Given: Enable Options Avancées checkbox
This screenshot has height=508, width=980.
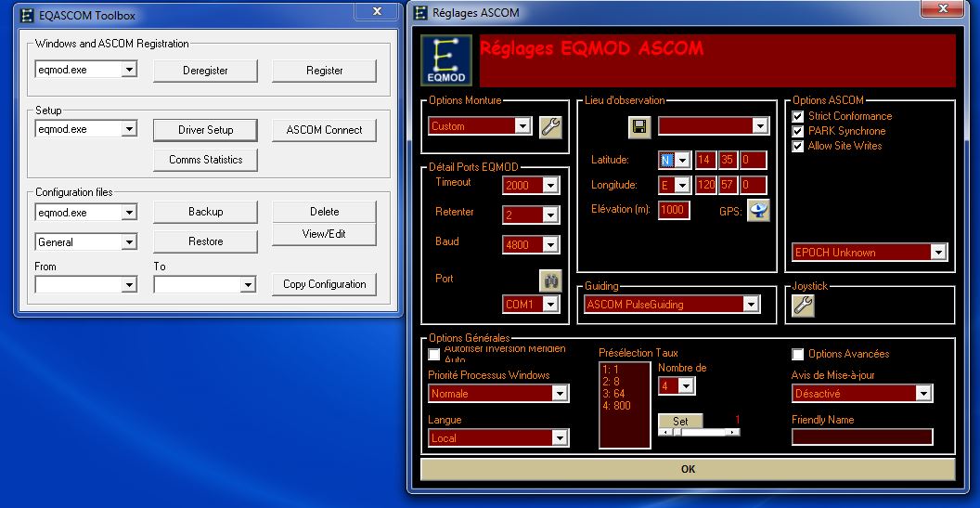Looking at the screenshot, I should coord(797,355).
